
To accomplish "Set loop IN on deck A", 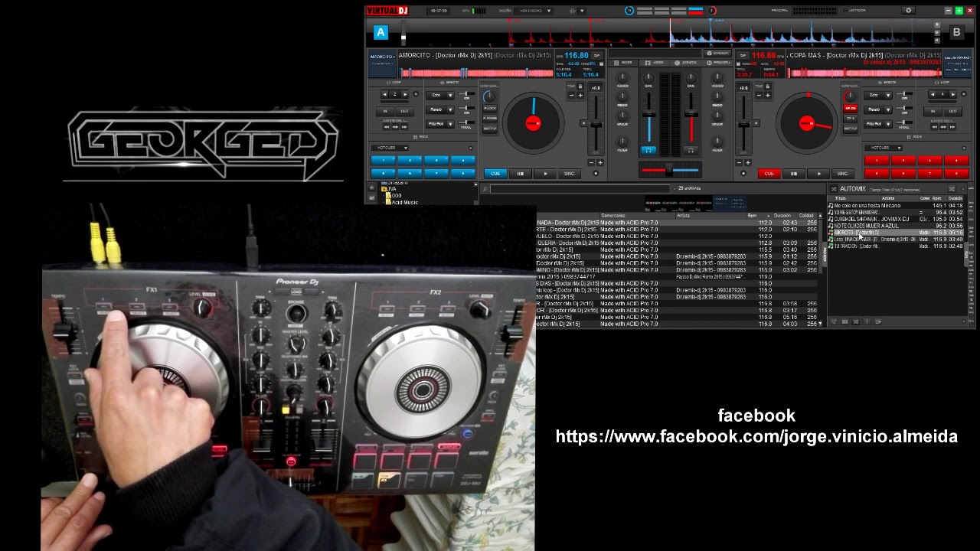I will point(385,111).
